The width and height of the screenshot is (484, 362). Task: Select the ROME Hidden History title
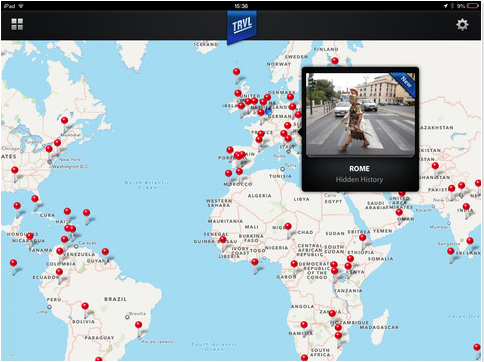[359, 174]
